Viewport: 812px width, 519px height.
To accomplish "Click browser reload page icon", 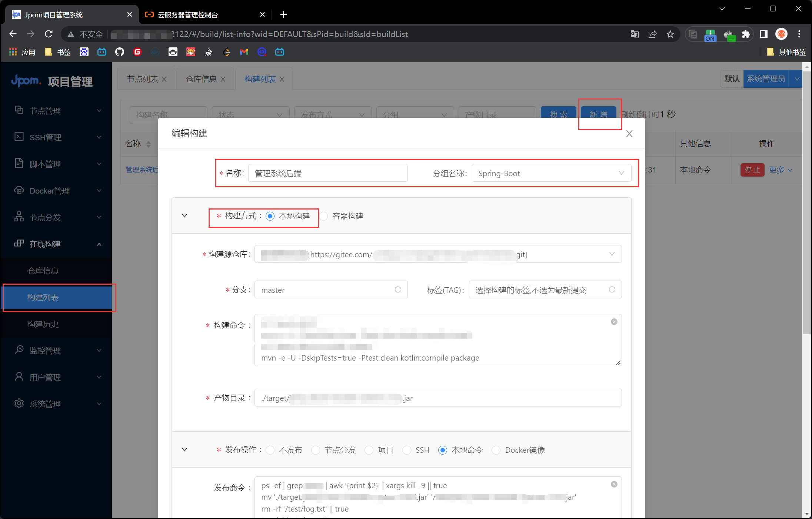I will (49, 34).
